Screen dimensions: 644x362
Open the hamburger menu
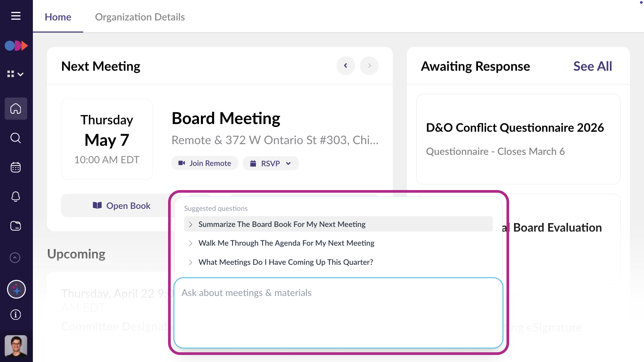pyautogui.click(x=16, y=16)
